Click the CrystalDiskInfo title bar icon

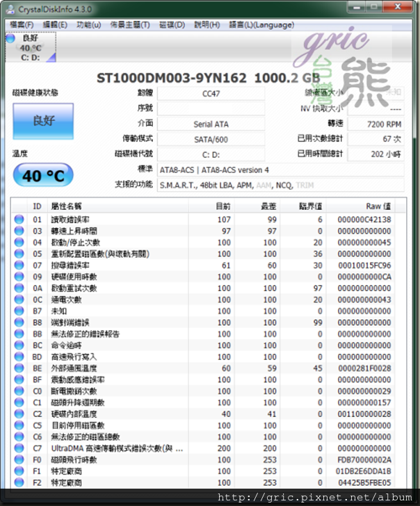point(10,9)
